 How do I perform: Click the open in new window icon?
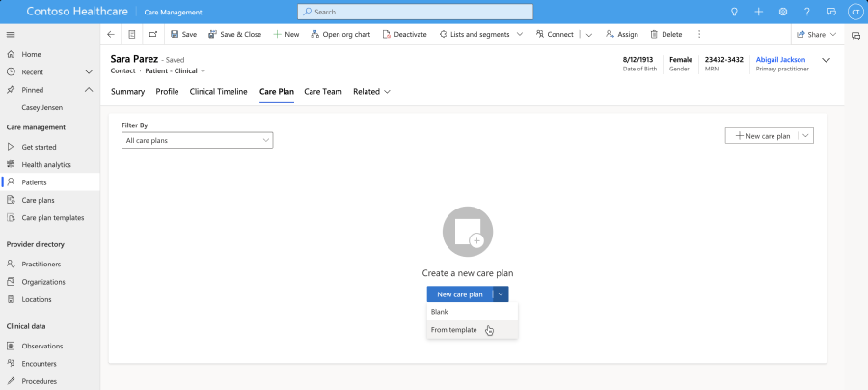tap(152, 34)
